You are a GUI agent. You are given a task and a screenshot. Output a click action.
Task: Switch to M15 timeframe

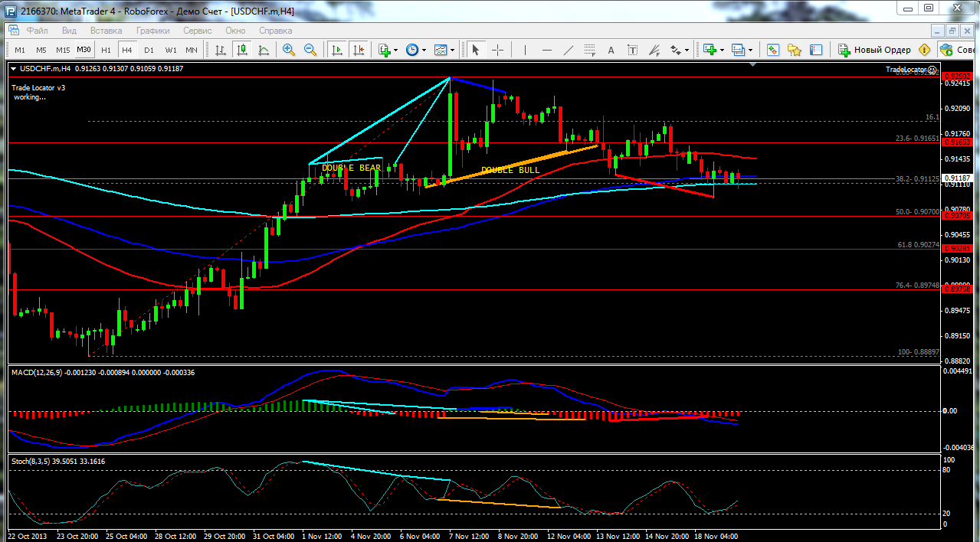tap(63, 50)
